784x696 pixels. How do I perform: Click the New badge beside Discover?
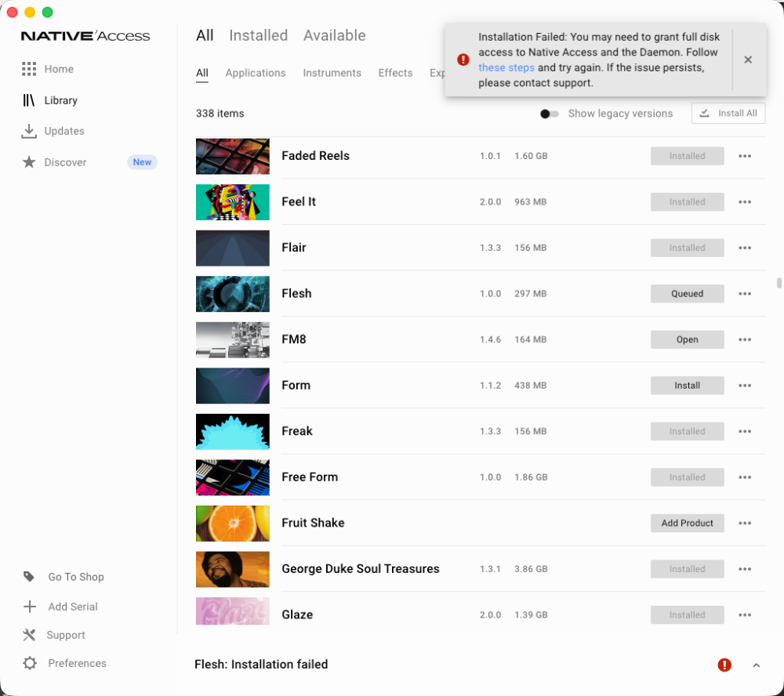tap(142, 162)
